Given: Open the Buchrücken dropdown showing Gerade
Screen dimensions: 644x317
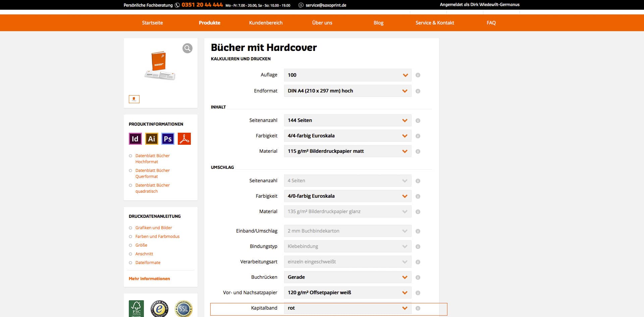Looking at the screenshot, I should point(347,277).
